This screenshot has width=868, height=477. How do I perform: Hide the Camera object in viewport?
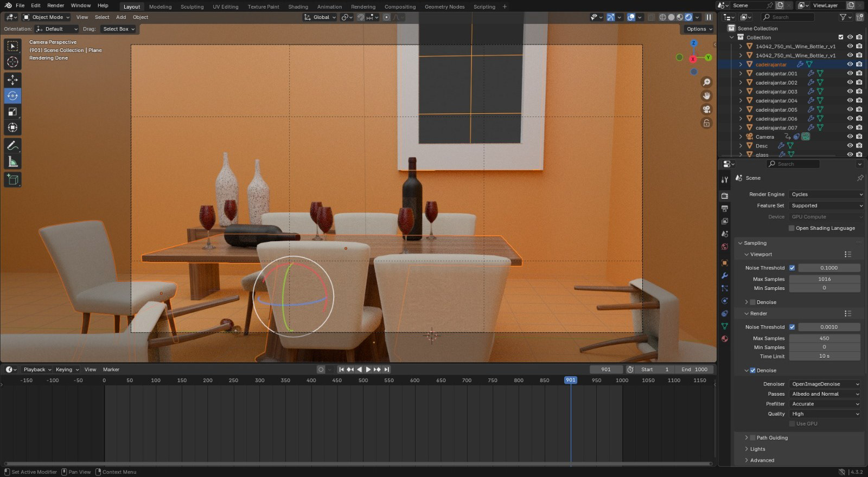tap(850, 137)
